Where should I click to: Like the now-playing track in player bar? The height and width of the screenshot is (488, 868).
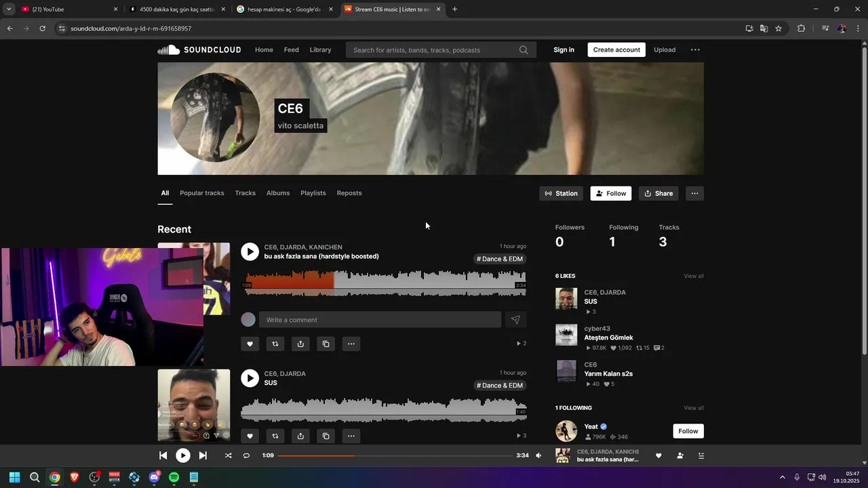point(658,455)
